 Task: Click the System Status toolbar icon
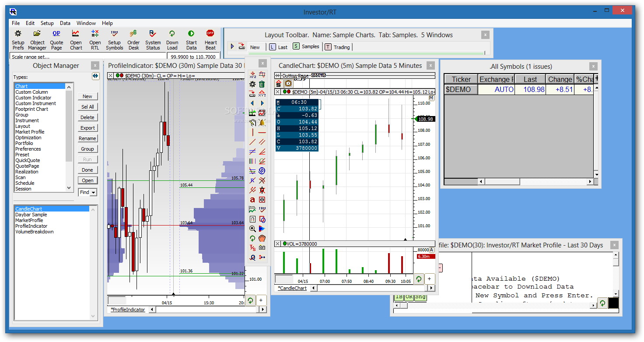click(153, 39)
